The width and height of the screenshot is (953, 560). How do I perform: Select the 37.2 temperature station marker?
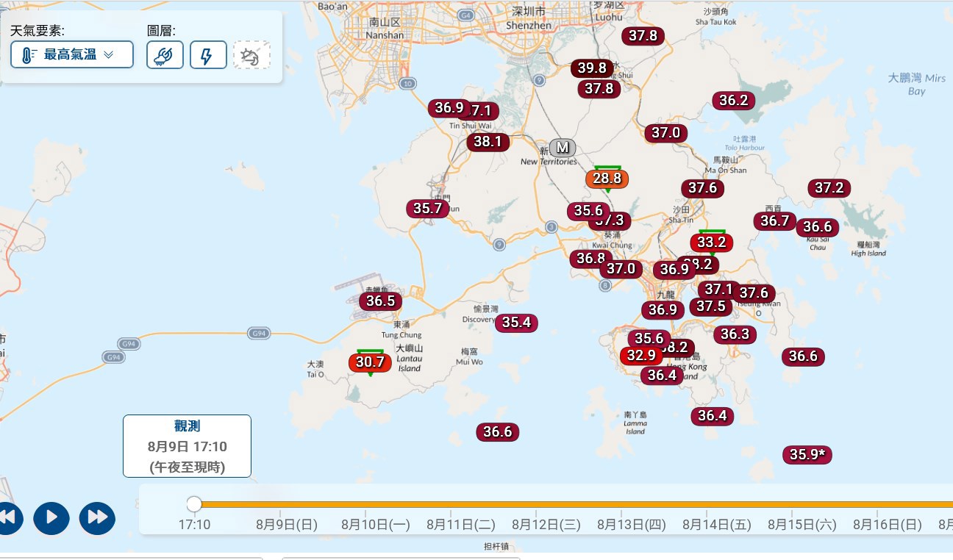(x=829, y=188)
